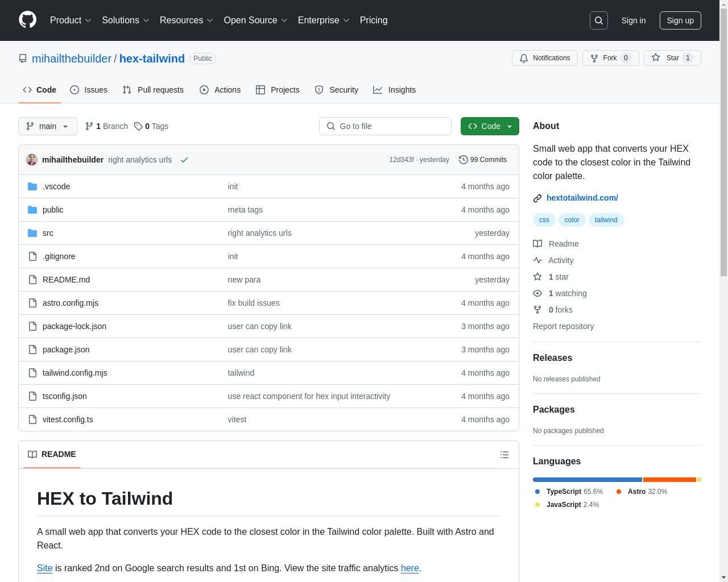Open the tsconfig.json file
Image resolution: width=728 pixels, height=582 pixels.
pyautogui.click(x=65, y=396)
